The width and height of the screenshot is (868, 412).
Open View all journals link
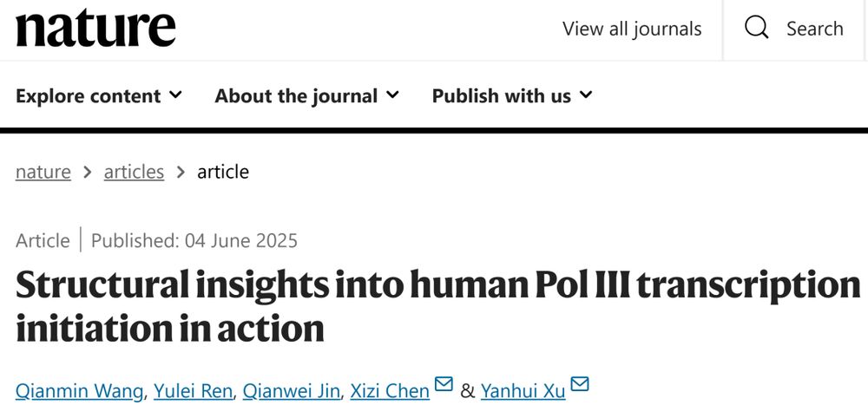[x=632, y=29]
